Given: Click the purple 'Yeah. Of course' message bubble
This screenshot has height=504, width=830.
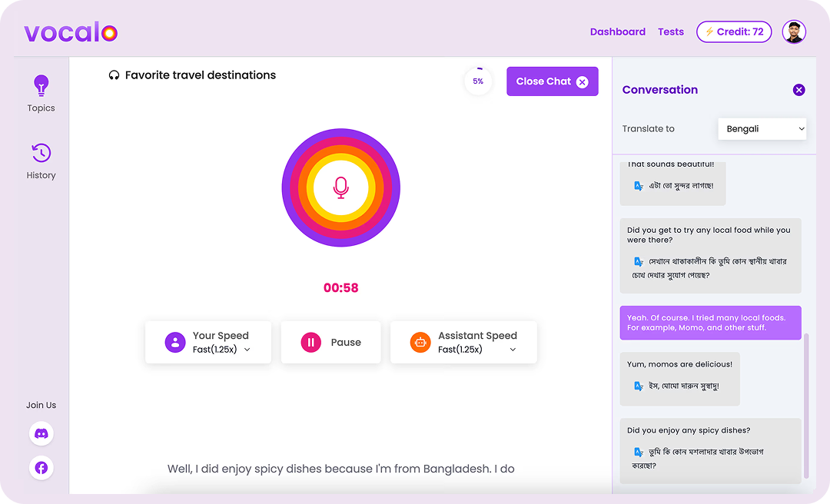Looking at the screenshot, I should [x=710, y=323].
